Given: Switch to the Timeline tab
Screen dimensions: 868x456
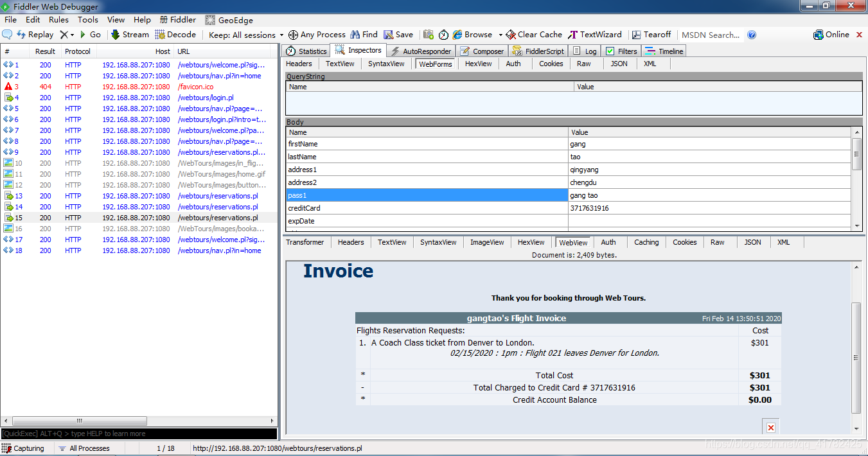Looking at the screenshot, I should coord(664,51).
